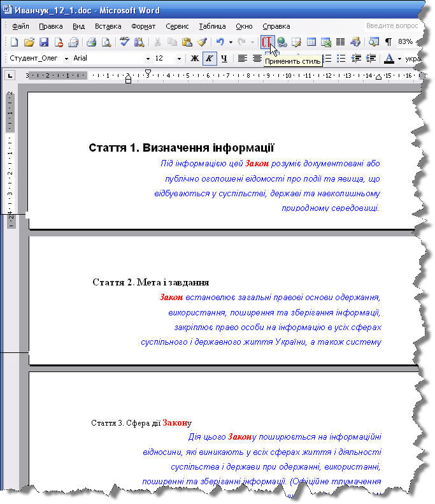The image size is (435, 504).
Task: Click heading Стаття 2. Мета і завдання
Action: click(x=151, y=282)
